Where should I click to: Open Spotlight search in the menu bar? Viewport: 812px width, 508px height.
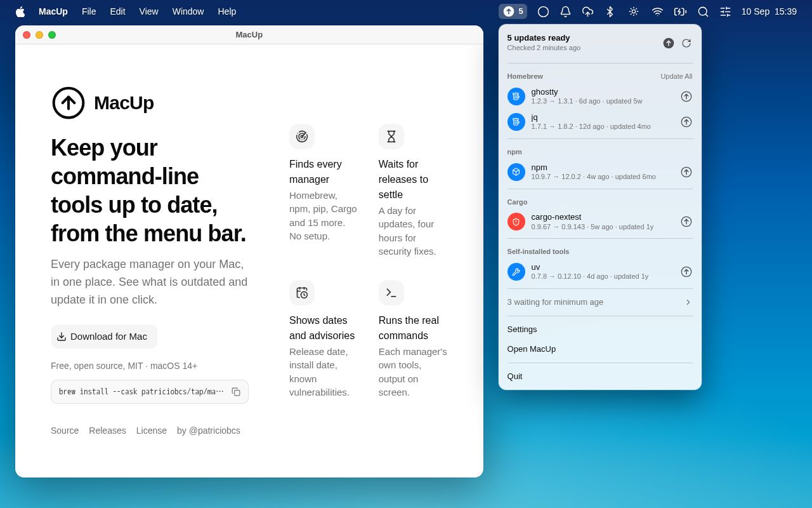[703, 11]
